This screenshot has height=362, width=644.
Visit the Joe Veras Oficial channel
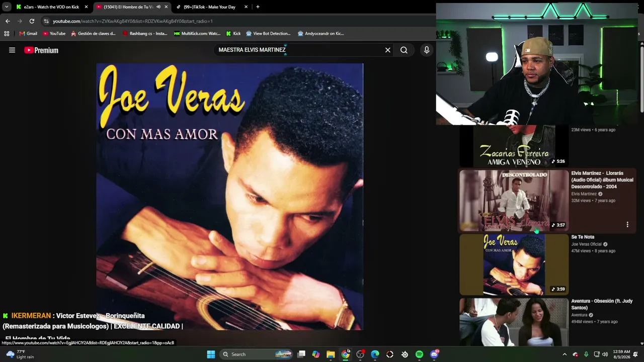click(x=586, y=244)
